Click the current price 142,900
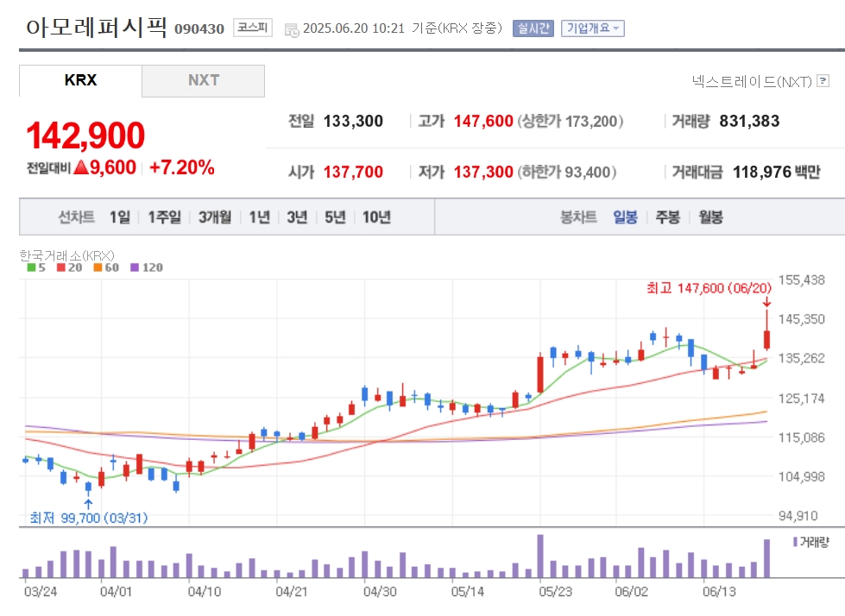 point(85,135)
